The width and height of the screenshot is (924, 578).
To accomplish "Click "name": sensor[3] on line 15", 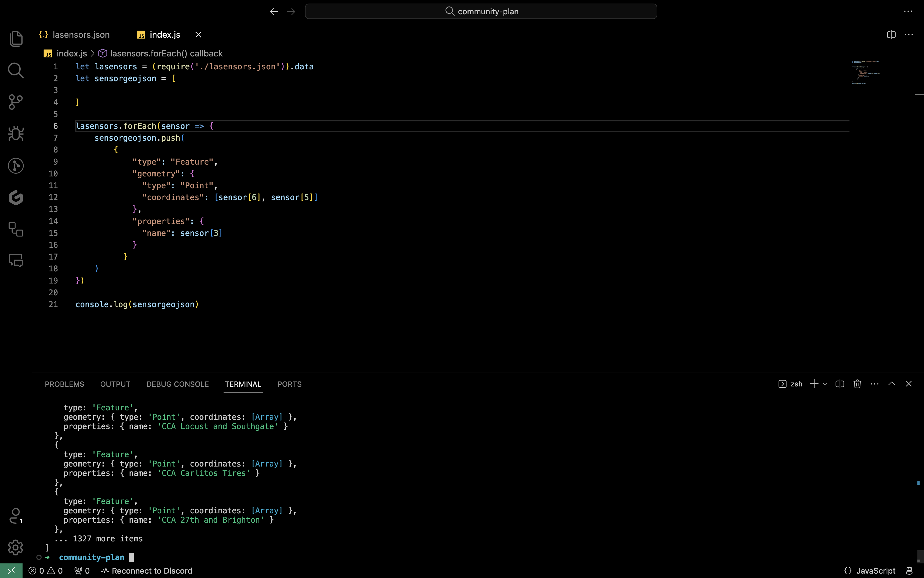I will [x=182, y=233].
